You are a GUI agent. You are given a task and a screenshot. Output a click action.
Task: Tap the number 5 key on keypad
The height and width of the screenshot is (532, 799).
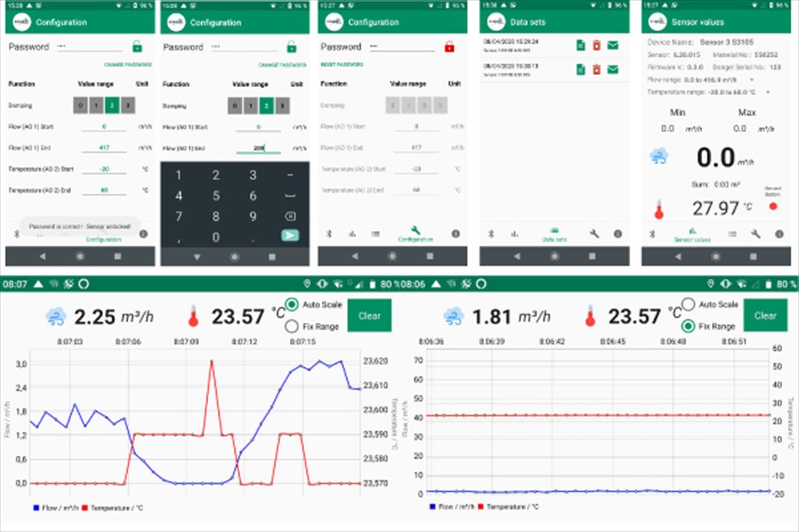point(216,196)
